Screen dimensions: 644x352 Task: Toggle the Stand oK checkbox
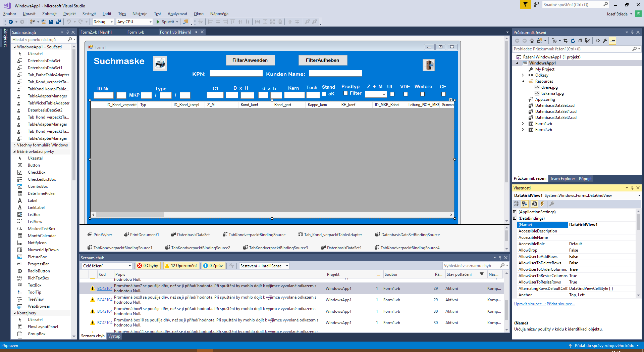[324, 94]
